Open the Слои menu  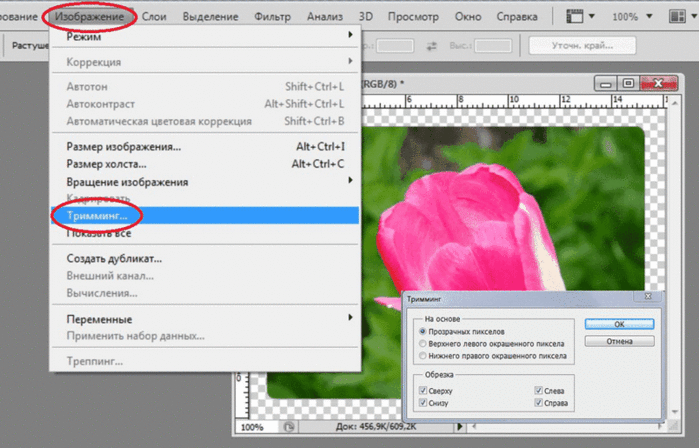(x=154, y=16)
